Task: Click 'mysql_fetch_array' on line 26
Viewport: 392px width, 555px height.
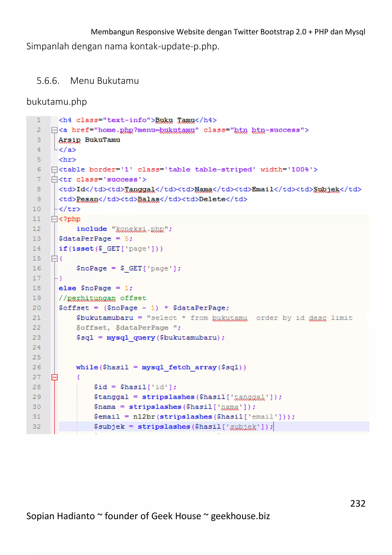Action: point(179,367)
